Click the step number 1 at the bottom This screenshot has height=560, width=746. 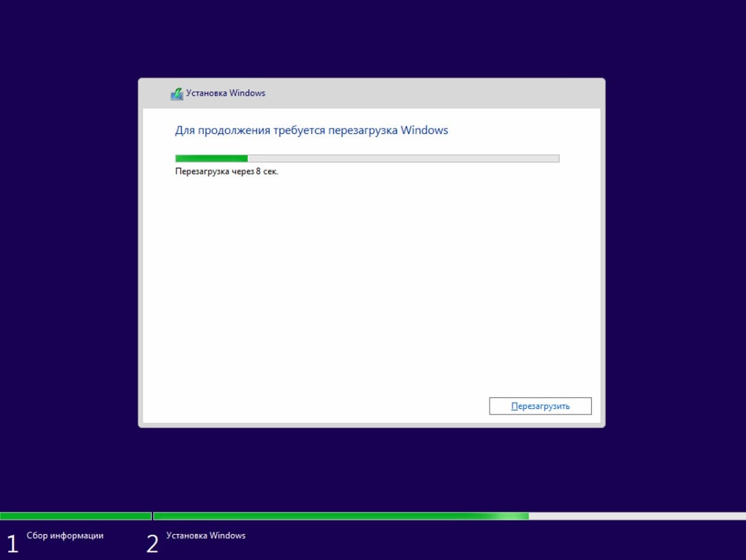point(12,543)
